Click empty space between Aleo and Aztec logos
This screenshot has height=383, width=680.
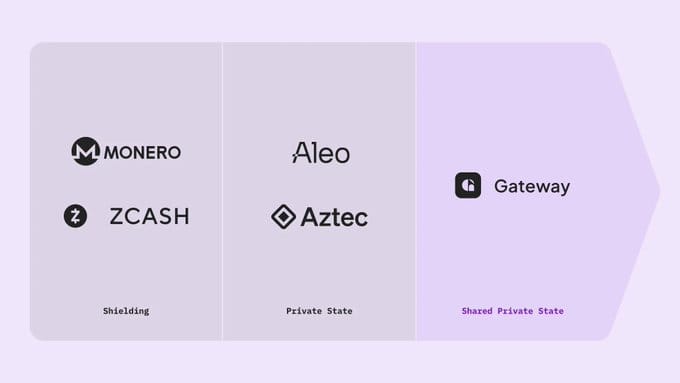pos(320,184)
